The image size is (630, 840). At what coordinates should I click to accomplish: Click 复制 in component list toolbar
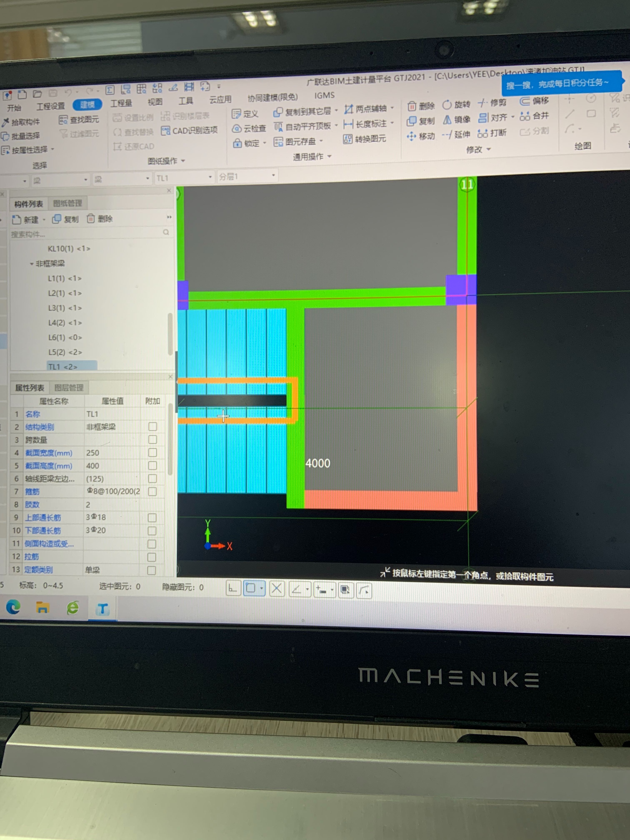click(65, 219)
